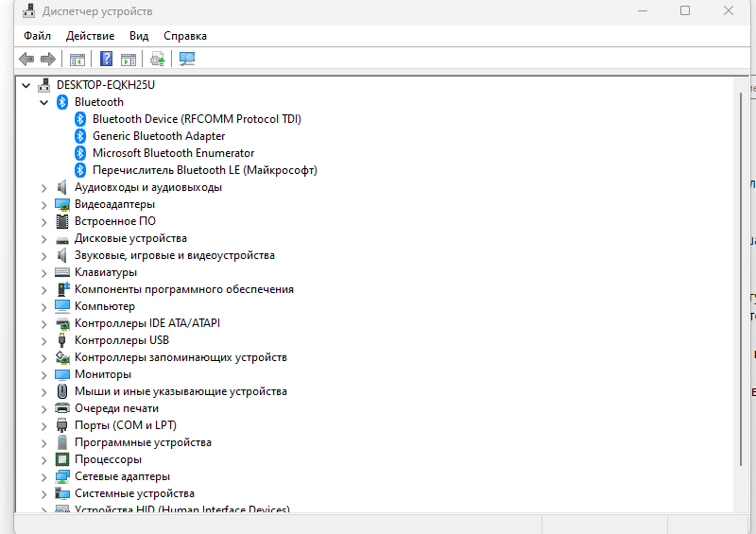Expand the Аудиовходы и аудиовыходы category
This screenshot has width=756, height=534.
(43, 188)
